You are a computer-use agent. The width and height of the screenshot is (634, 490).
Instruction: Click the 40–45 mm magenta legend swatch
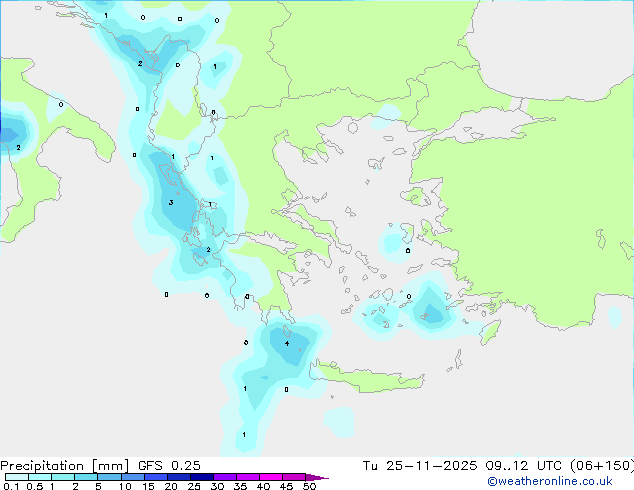coord(271,477)
